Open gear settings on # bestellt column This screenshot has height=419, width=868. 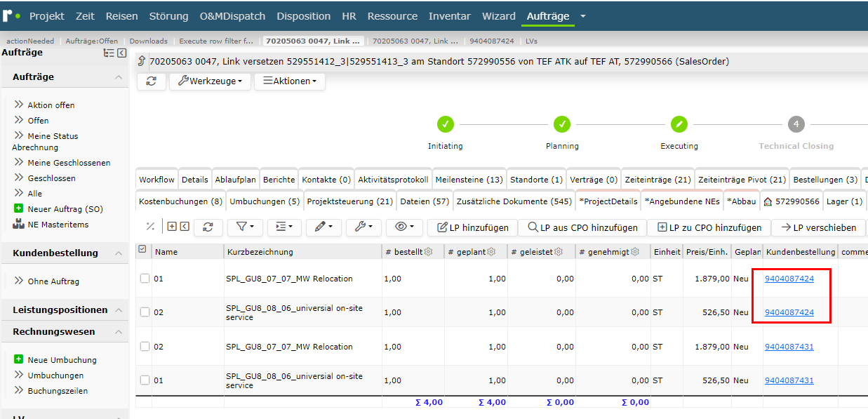click(x=428, y=252)
